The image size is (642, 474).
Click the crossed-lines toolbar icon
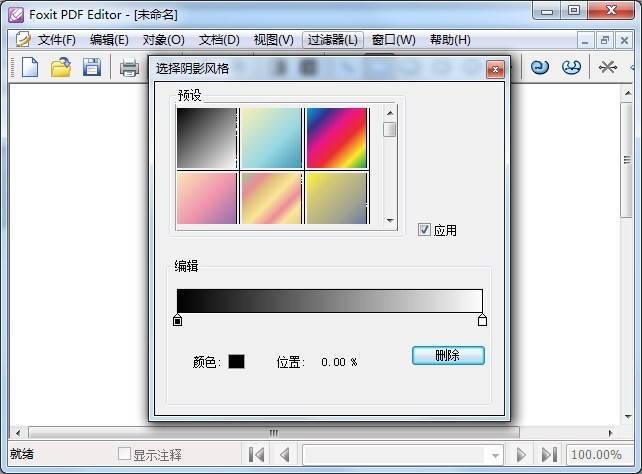click(607, 67)
